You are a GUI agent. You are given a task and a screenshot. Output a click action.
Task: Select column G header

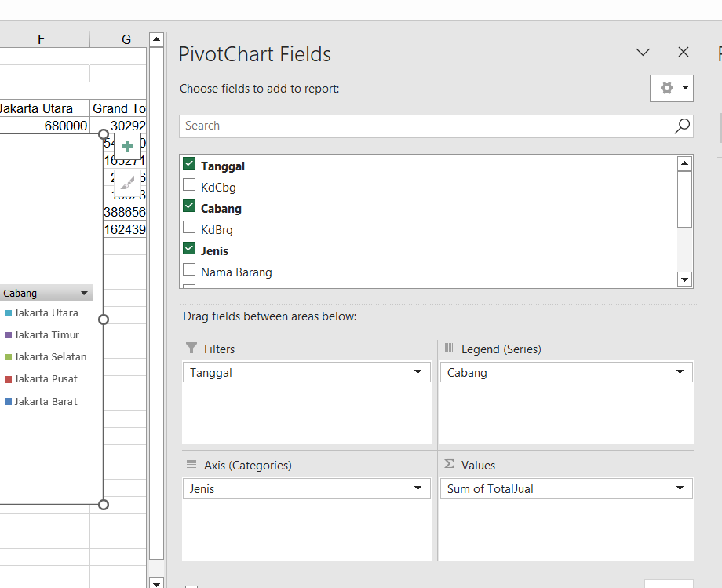pyautogui.click(x=126, y=39)
